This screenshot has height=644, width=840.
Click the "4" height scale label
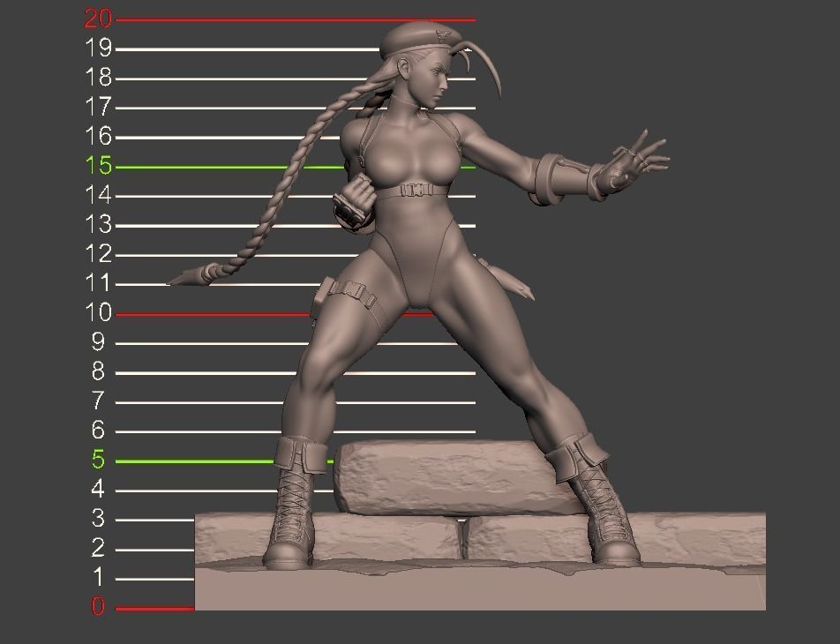pyautogui.click(x=97, y=490)
